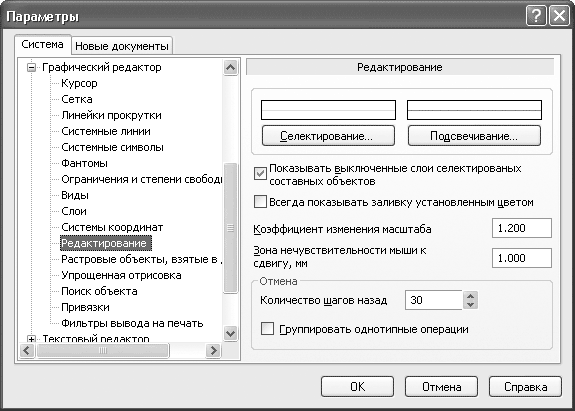Click the tree scrollbar up arrow

click(231, 67)
